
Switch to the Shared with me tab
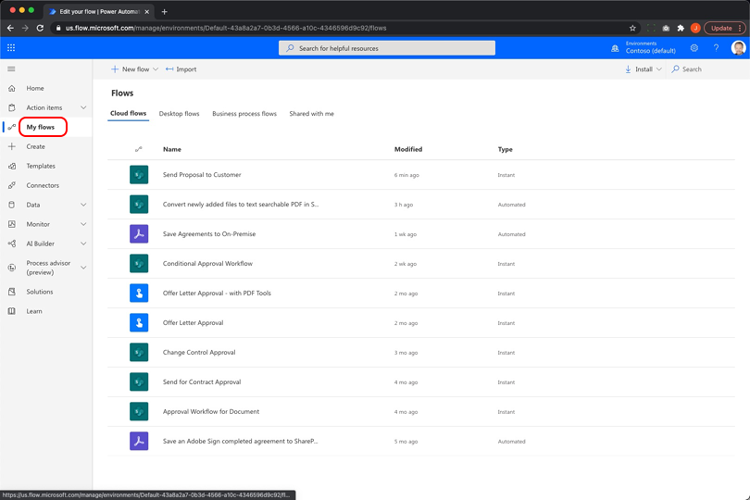[x=311, y=114]
